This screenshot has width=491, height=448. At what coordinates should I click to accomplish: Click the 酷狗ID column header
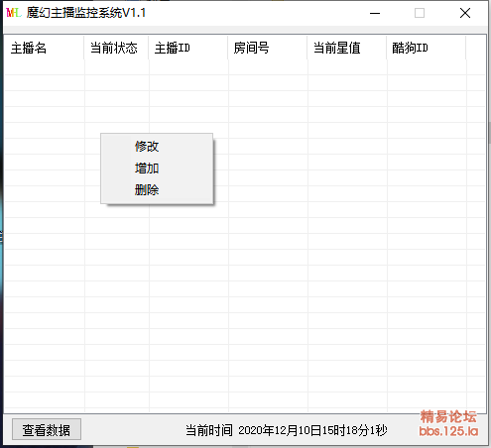pyautogui.click(x=427, y=49)
